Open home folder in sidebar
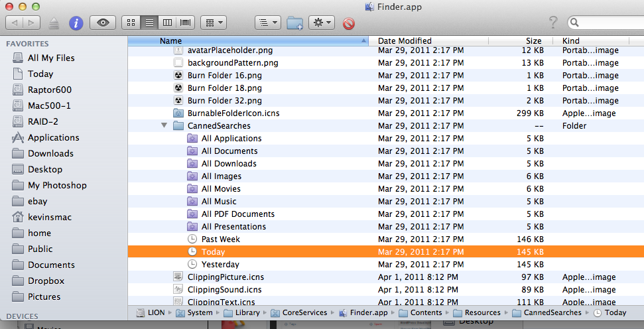This screenshot has width=644, height=329. pos(39,233)
